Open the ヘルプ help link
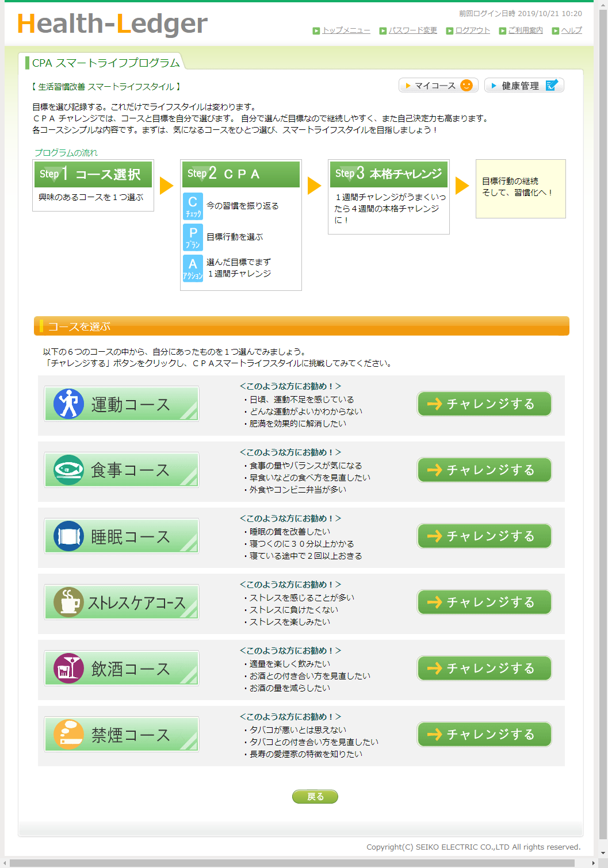Image resolution: width=608 pixels, height=868 pixels. 571,30
